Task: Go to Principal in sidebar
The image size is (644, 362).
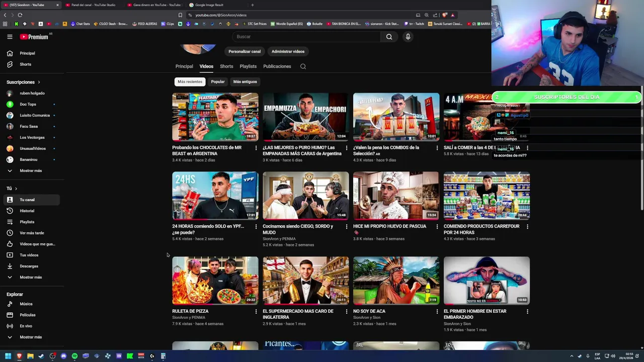Action: (32, 53)
